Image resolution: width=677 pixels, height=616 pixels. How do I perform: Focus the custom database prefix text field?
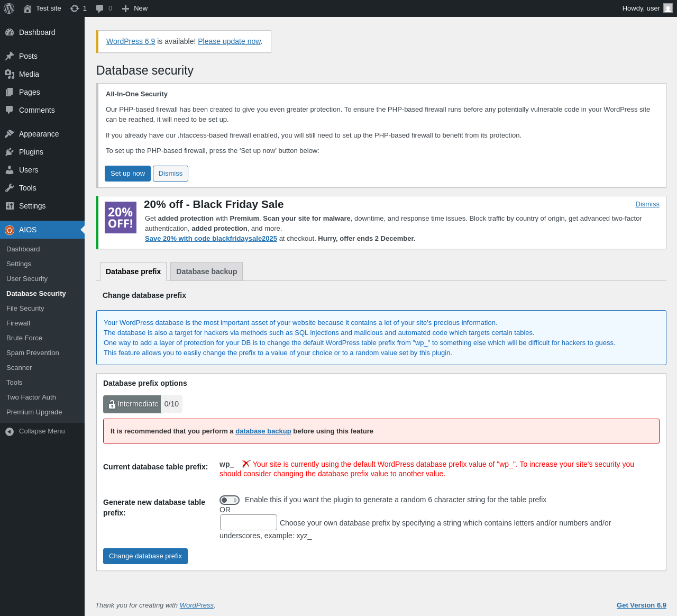[249, 522]
